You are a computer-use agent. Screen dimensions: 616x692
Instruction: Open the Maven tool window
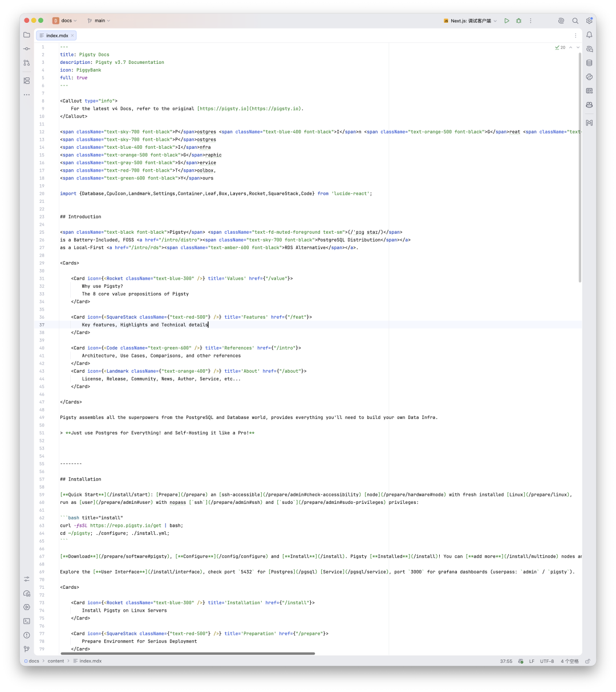pyautogui.click(x=589, y=123)
